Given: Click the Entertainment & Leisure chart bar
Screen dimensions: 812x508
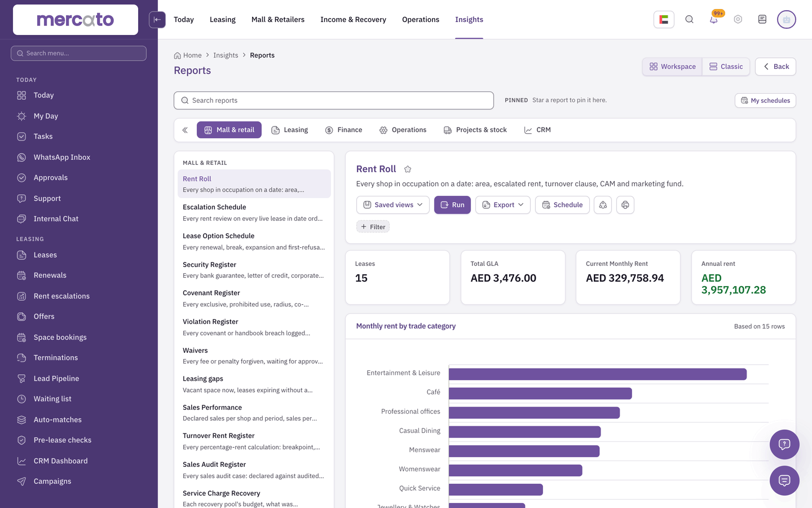Looking at the screenshot, I should [598, 374].
